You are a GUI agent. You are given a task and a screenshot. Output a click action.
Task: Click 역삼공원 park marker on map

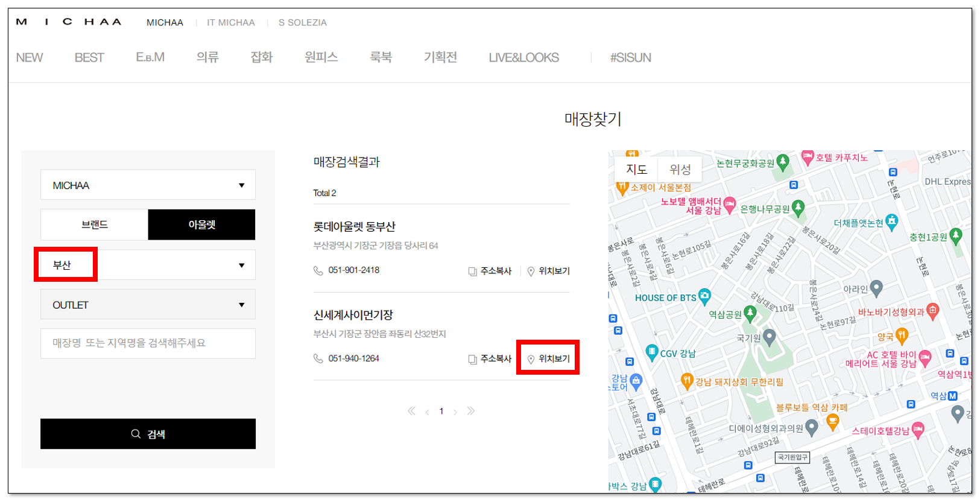(x=750, y=313)
